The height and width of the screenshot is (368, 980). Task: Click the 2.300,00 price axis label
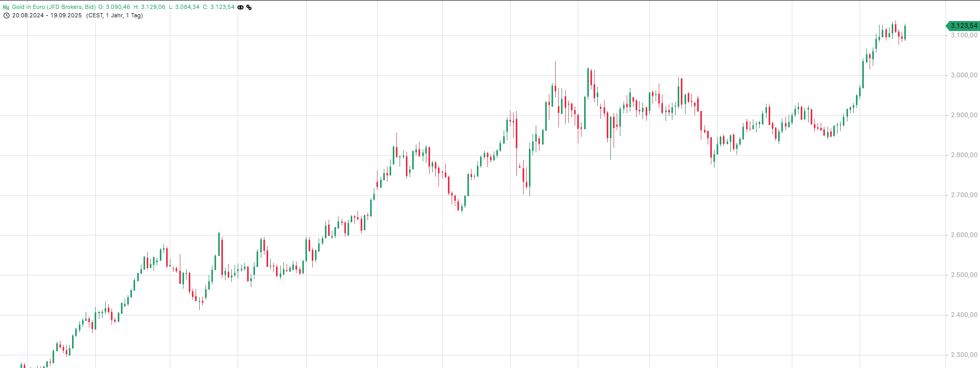coord(964,355)
